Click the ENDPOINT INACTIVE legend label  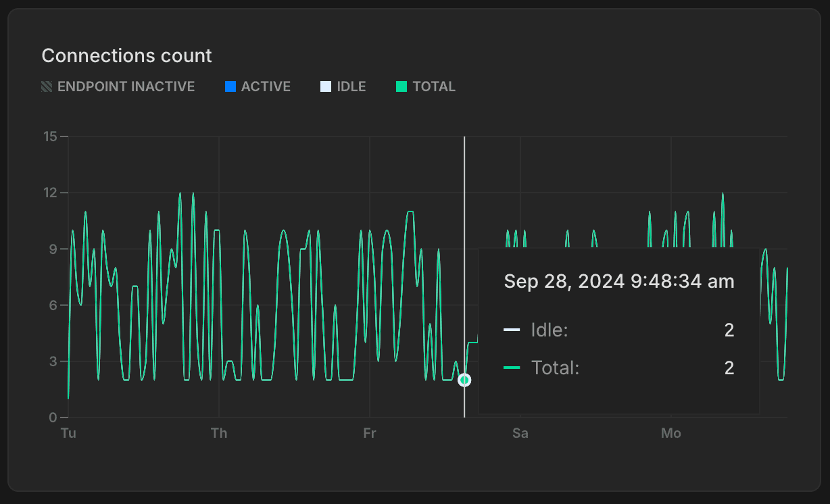(x=126, y=86)
